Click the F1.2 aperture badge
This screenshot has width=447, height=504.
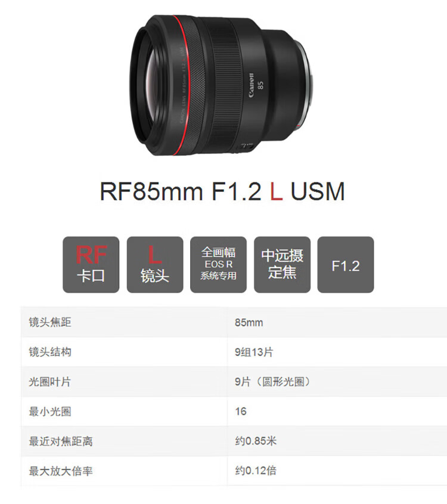pos(346,265)
